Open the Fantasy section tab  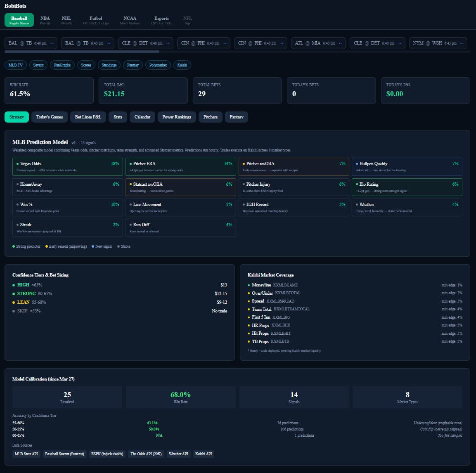(237, 117)
